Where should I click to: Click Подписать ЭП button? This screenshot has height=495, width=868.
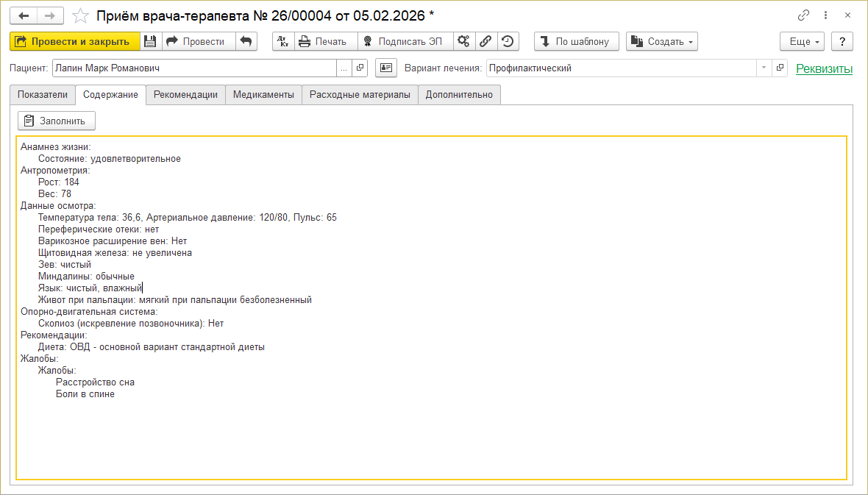pyautogui.click(x=405, y=41)
